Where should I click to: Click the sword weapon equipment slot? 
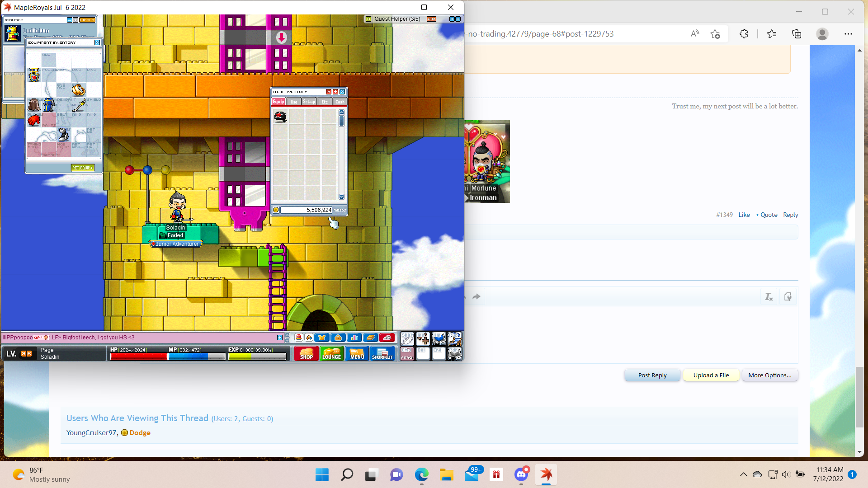click(78, 105)
